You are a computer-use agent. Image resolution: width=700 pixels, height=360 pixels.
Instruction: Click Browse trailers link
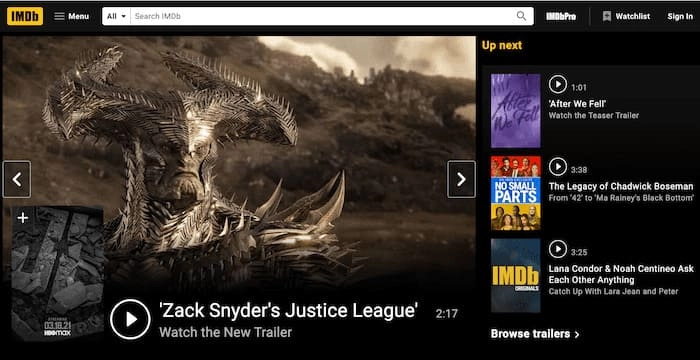click(x=535, y=334)
